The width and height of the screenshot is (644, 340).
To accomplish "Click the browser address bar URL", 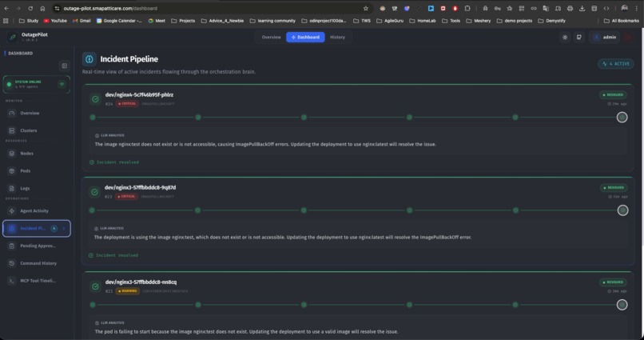I will coord(110,8).
